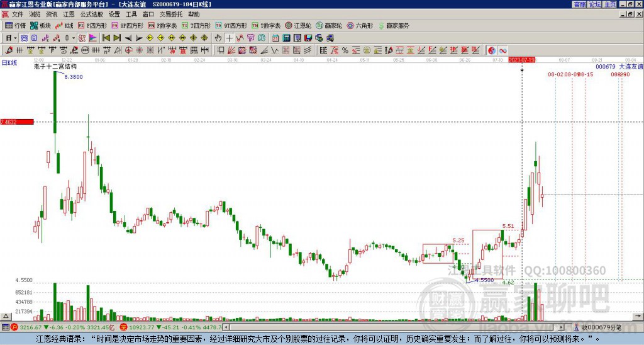Screen dimensions: 644x345
Task: Click the 08-02 forecast date label
Action: tap(556, 74)
